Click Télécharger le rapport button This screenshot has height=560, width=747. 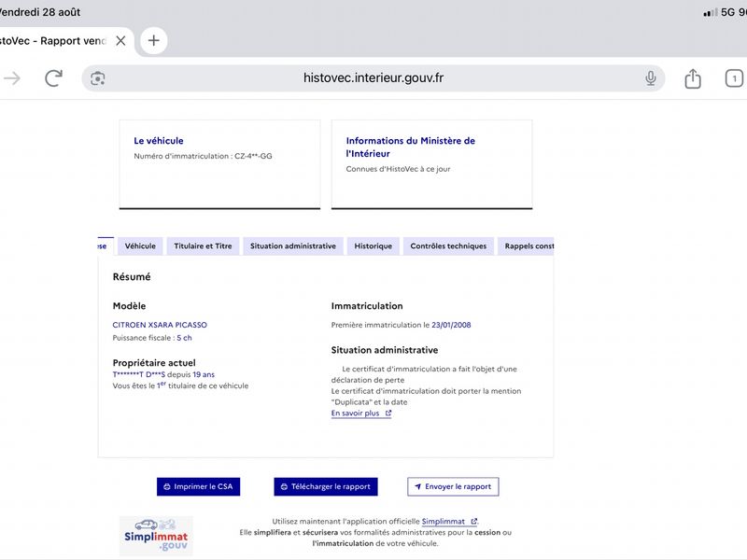click(326, 486)
